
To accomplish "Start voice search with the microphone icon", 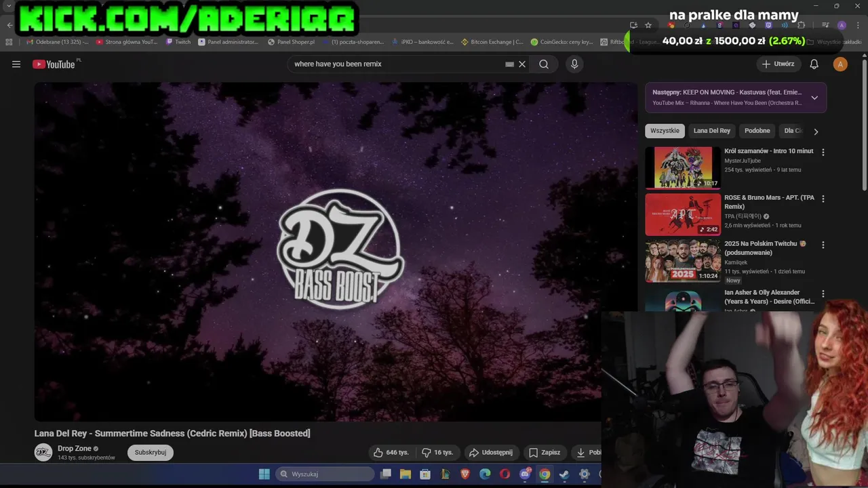I will click(574, 64).
